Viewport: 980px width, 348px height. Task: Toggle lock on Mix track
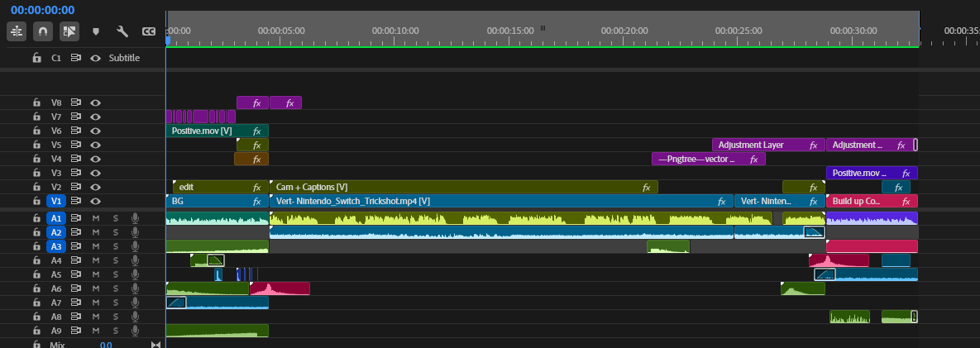tap(37, 344)
